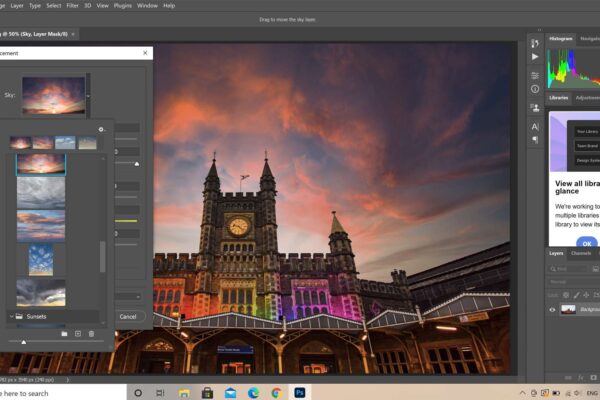The image size is (600, 400).
Task: Click OK in the Libraries notice
Action: (587, 243)
